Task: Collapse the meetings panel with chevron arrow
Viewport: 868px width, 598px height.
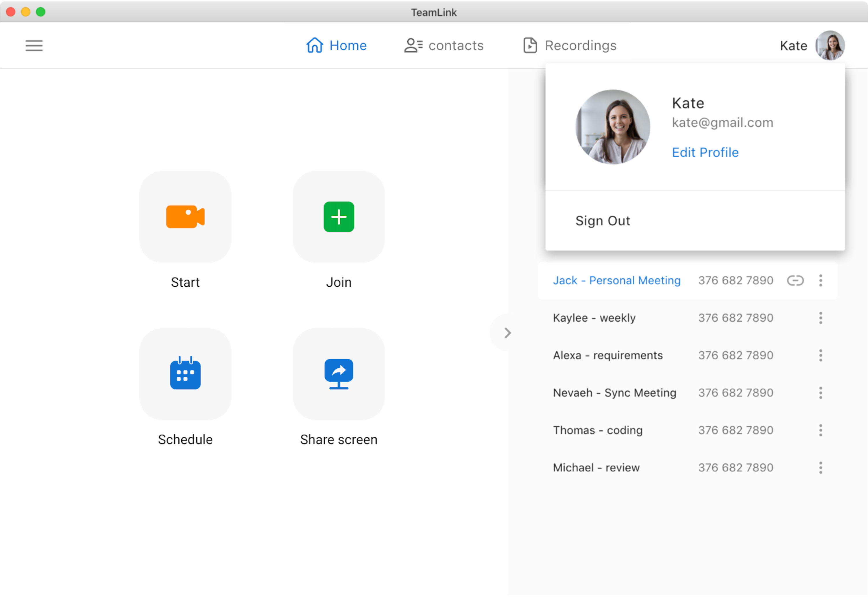Action: (x=507, y=333)
